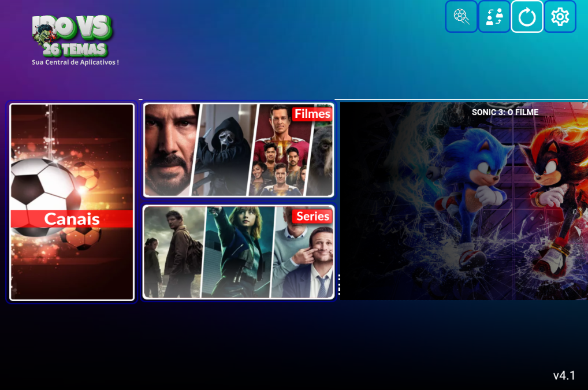Click the v4.1 version label
Screen dimensions: 588x390
564,376
